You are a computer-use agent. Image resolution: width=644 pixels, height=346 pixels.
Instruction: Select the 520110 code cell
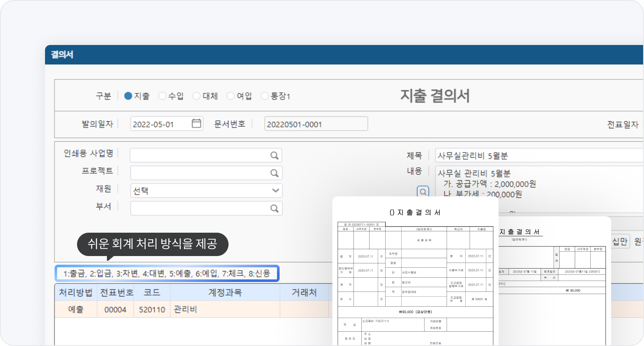point(152,310)
